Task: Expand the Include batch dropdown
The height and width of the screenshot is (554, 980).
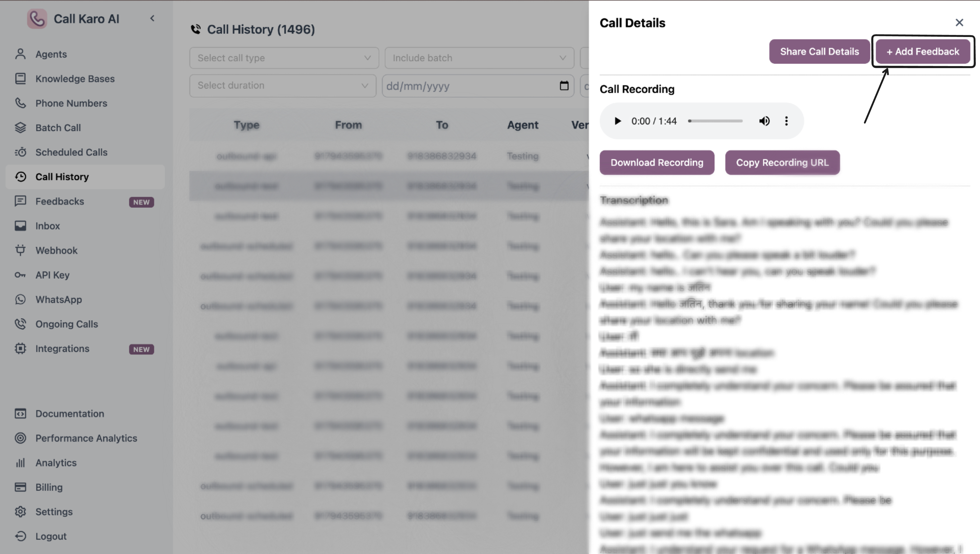Action: coord(479,58)
